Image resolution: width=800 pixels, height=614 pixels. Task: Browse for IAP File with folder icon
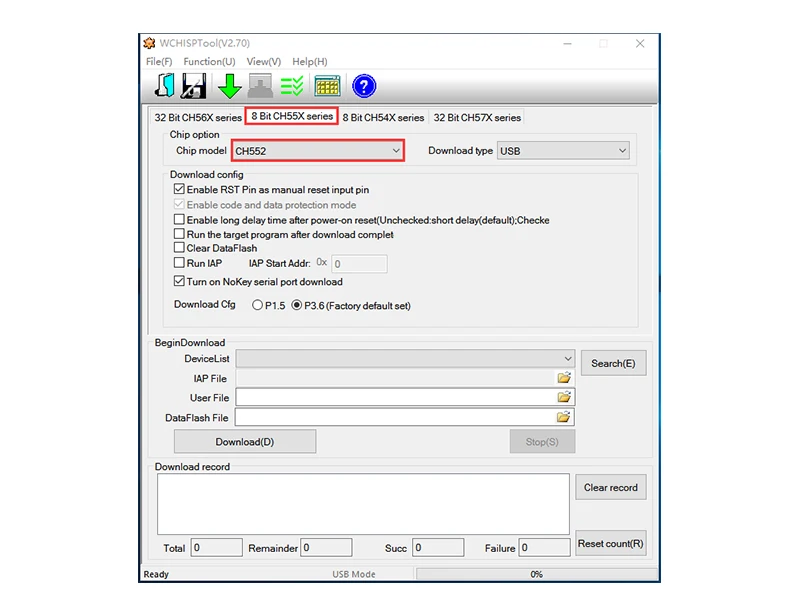[x=564, y=378]
